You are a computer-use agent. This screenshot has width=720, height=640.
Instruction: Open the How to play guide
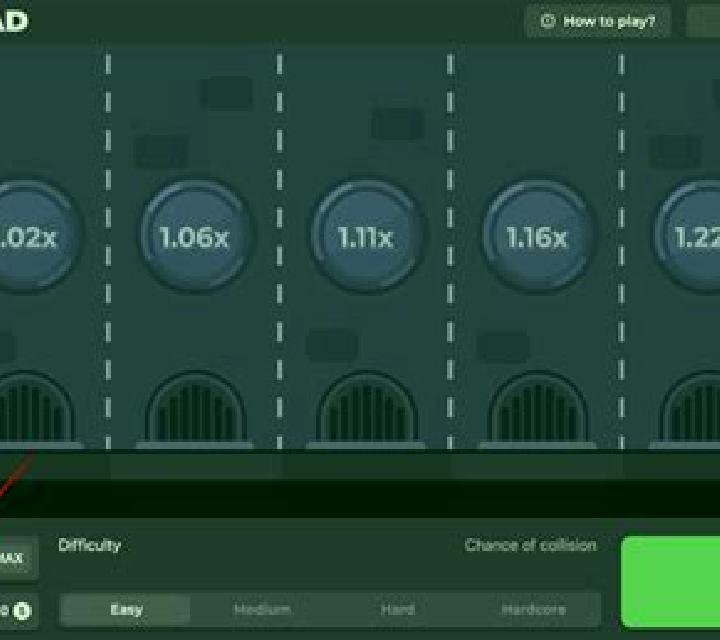pyautogui.click(x=598, y=21)
